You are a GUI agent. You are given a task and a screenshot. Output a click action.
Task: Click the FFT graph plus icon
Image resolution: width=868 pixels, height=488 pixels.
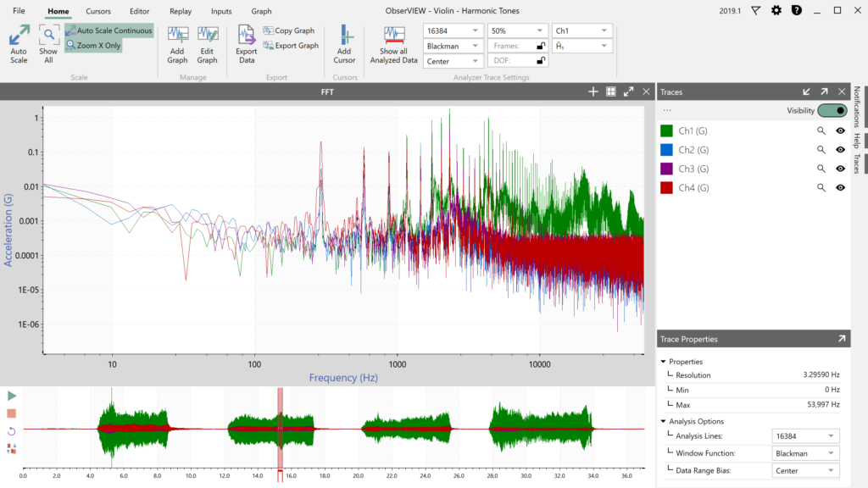coord(593,91)
